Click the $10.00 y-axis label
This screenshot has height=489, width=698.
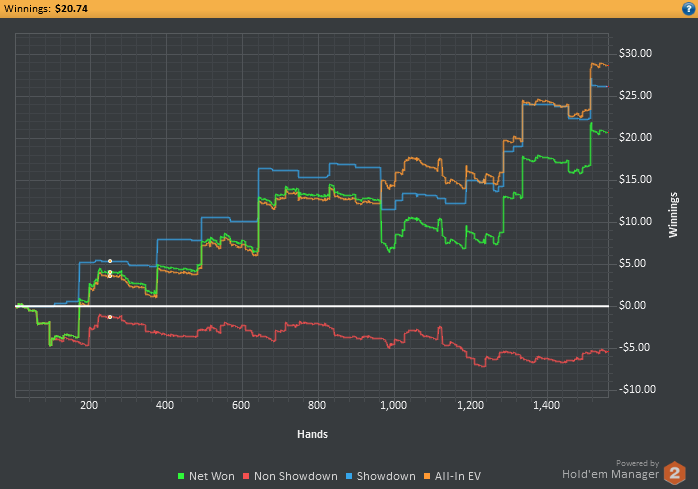pos(635,221)
